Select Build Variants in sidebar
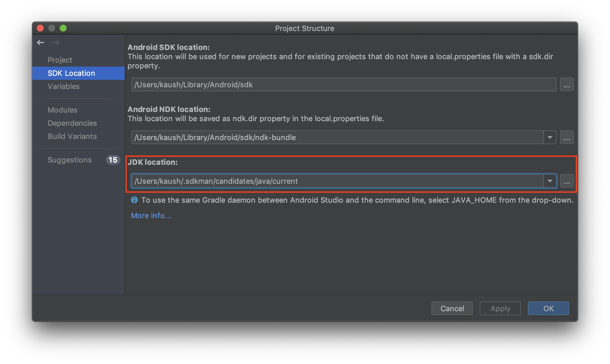 (72, 136)
